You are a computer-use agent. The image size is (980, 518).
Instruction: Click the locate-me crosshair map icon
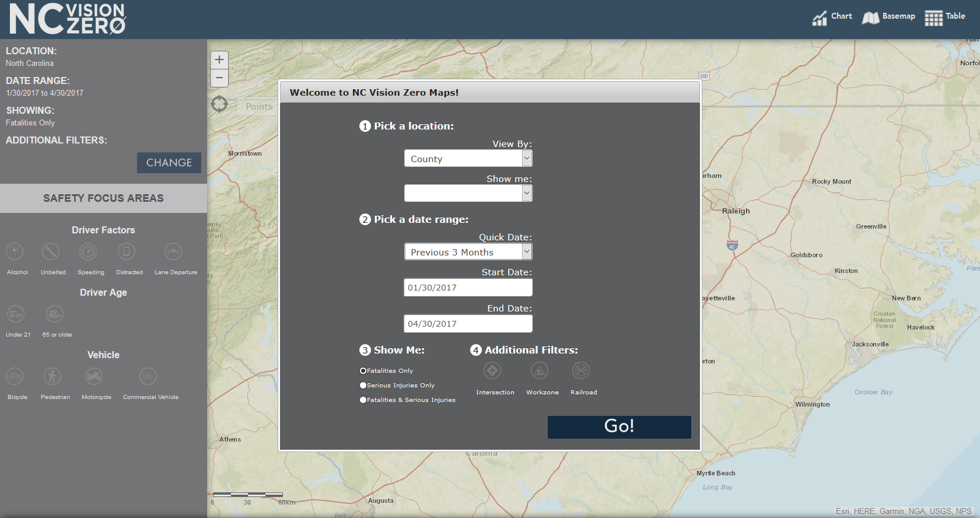219,104
